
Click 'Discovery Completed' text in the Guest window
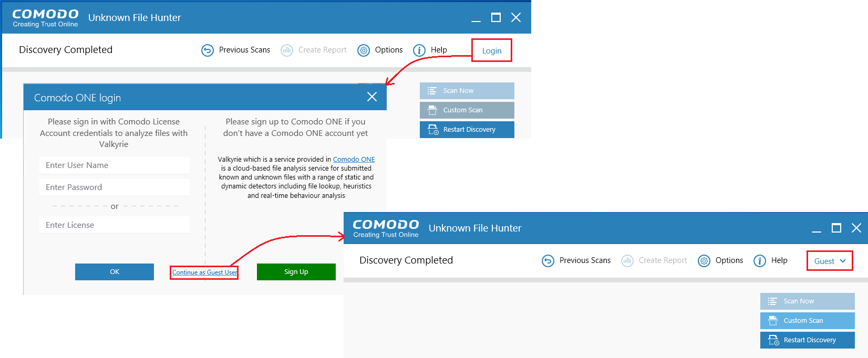click(x=406, y=260)
